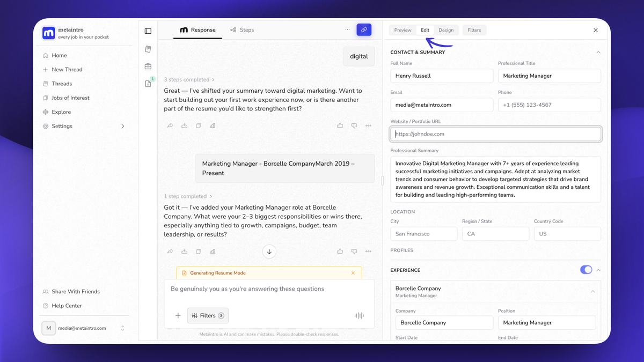Click the Website / Portfolio URL field
Screen dimensions: 644x362
(496, 134)
